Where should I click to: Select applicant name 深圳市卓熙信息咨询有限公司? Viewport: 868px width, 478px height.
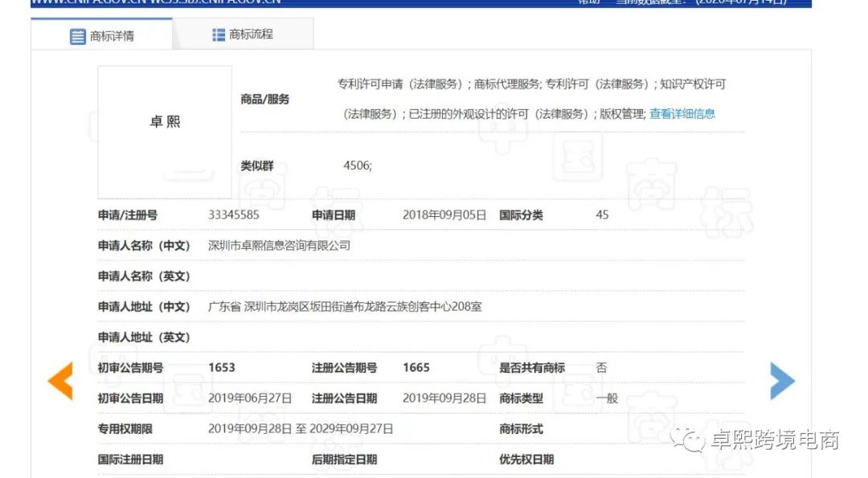pyautogui.click(x=280, y=246)
